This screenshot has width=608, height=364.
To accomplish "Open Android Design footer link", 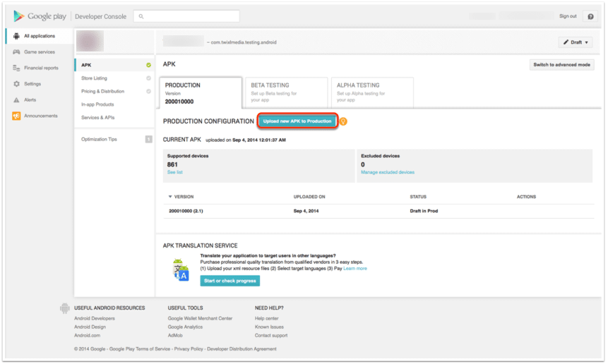I will click(90, 327).
